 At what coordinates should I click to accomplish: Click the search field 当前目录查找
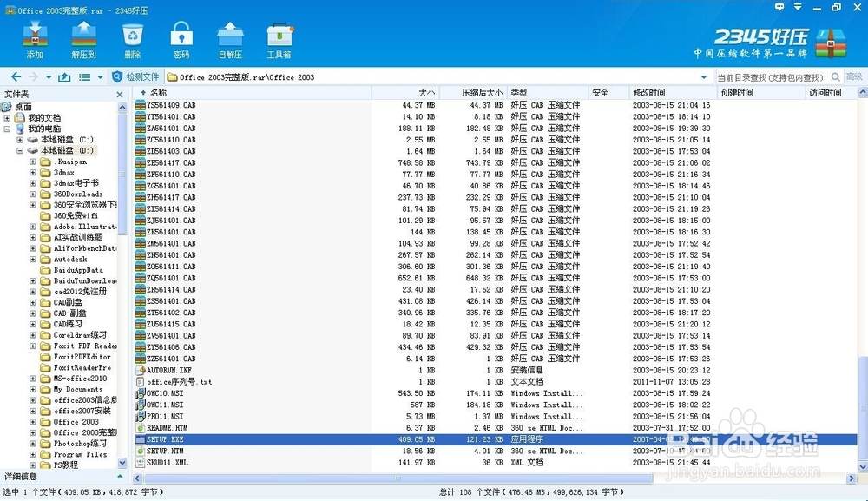click(771, 77)
